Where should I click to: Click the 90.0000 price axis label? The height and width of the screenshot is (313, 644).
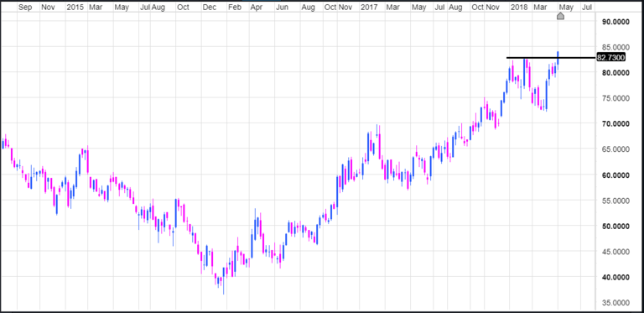pyautogui.click(x=615, y=22)
